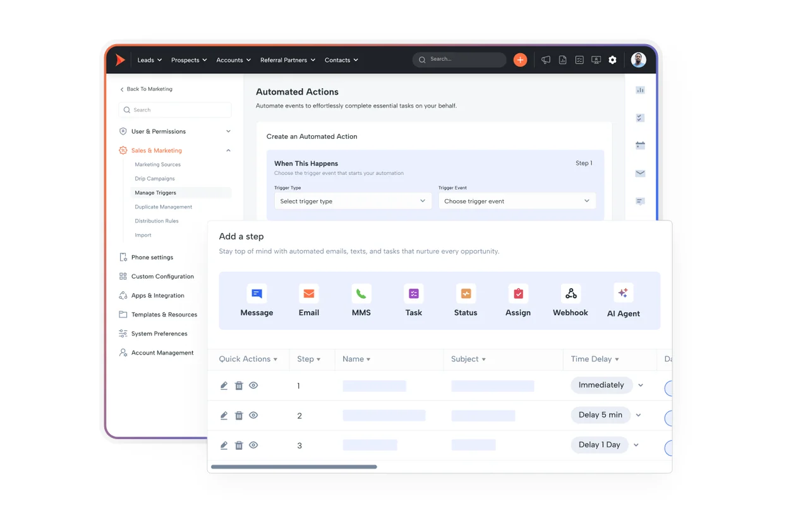Open Distribution Rules settings
The image size is (798, 532).
click(157, 221)
